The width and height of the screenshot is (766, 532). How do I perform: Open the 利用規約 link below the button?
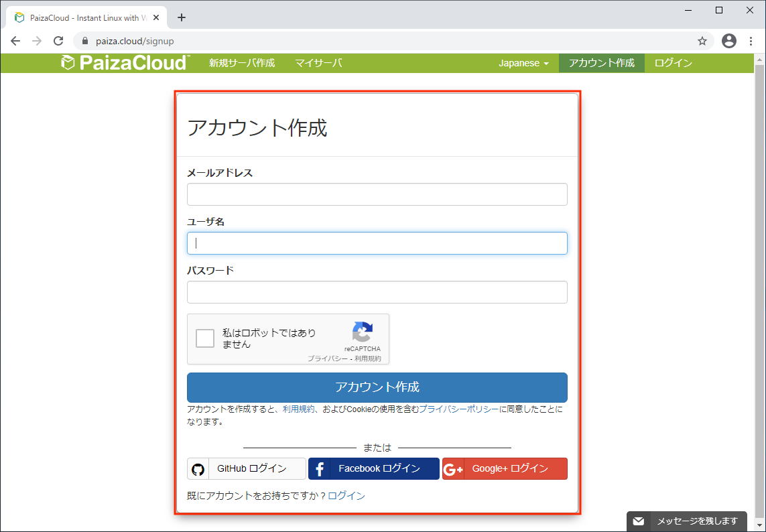pyautogui.click(x=298, y=409)
